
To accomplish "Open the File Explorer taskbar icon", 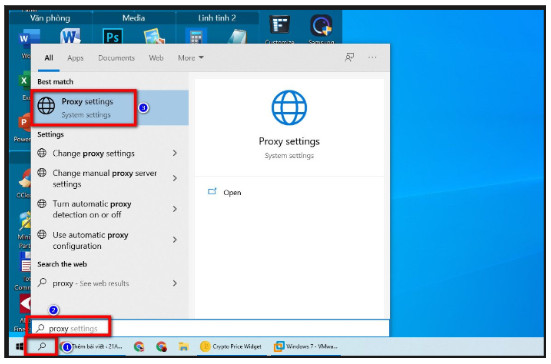I will coord(183,347).
